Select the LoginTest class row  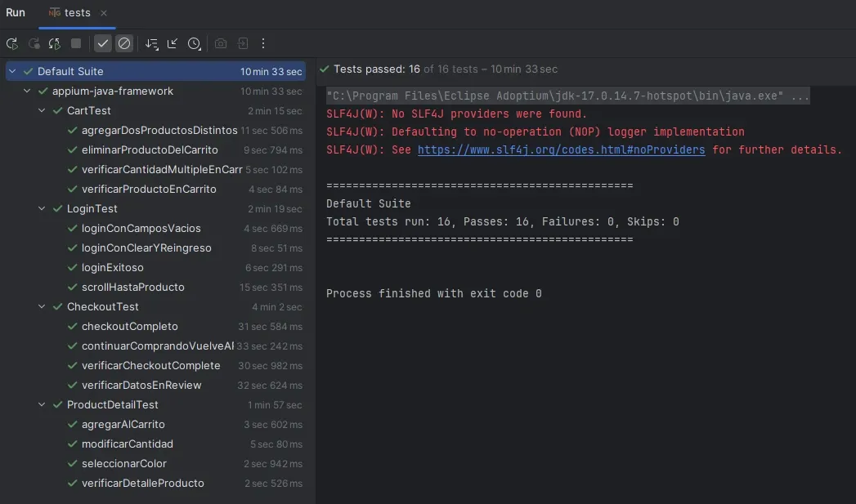pyautogui.click(x=155, y=209)
